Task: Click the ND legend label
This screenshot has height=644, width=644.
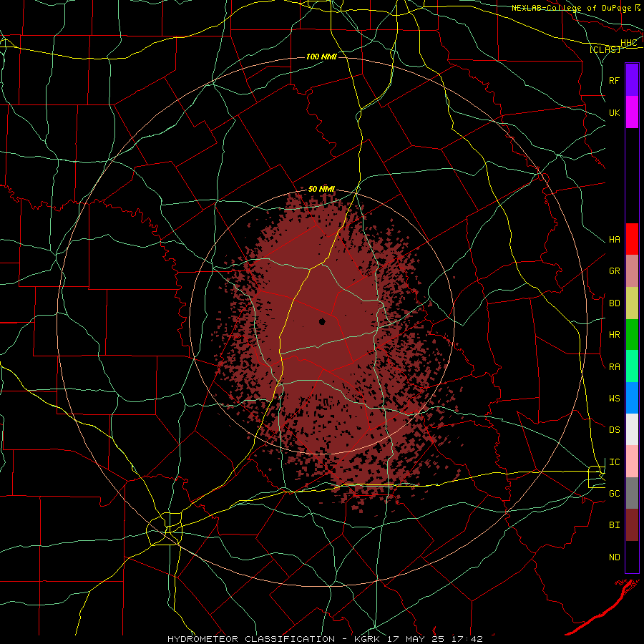Action: (x=614, y=557)
